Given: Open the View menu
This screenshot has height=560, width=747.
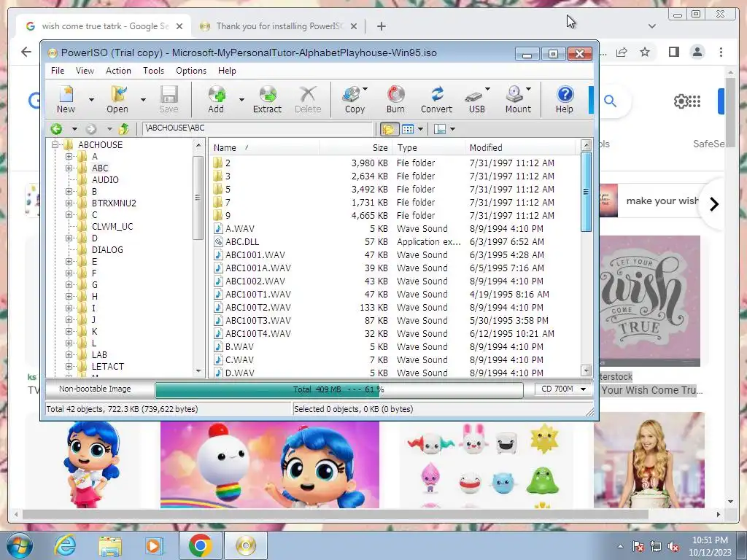Looking at the screenshot, I should [x=85, y=71].
